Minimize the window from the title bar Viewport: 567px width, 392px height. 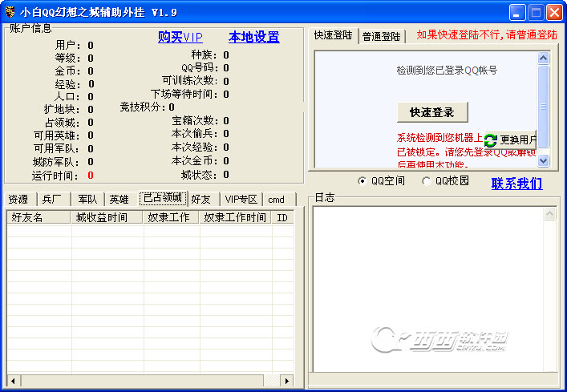click(517, 12)
